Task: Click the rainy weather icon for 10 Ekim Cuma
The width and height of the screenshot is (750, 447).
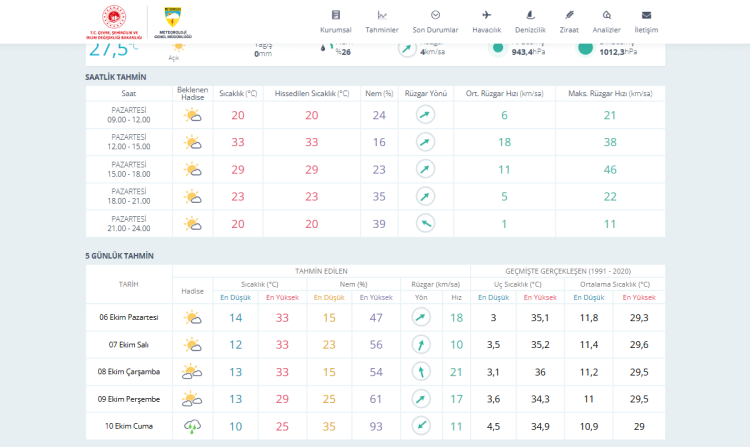Action: coord(192,426)
